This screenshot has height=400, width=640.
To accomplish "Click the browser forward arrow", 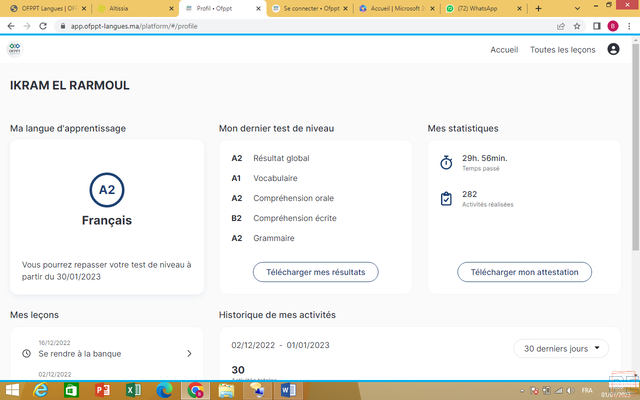I will coord(27,26).
